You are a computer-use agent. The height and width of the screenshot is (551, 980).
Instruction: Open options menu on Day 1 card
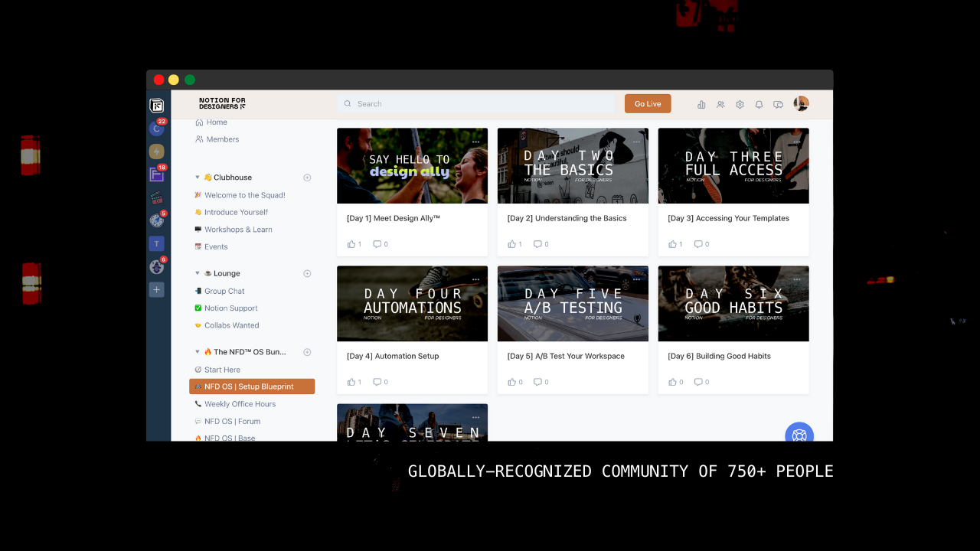click(x=475, y=142)
